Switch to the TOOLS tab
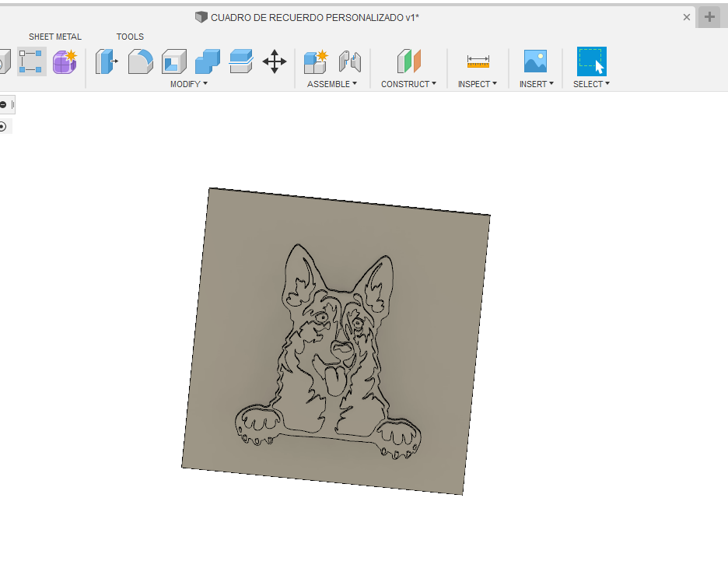This screenshot has height=582, width=728. 130,37
